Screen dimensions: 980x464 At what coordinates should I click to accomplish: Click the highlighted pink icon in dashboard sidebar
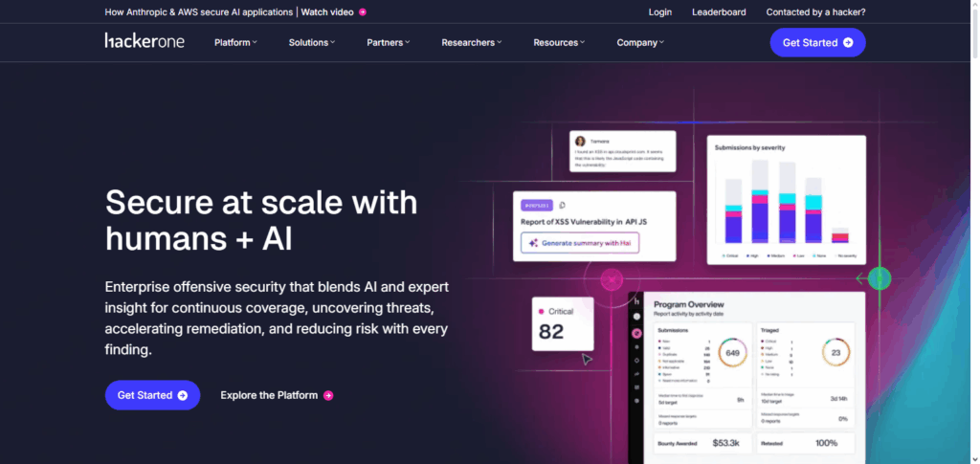[x=636, y=333]
